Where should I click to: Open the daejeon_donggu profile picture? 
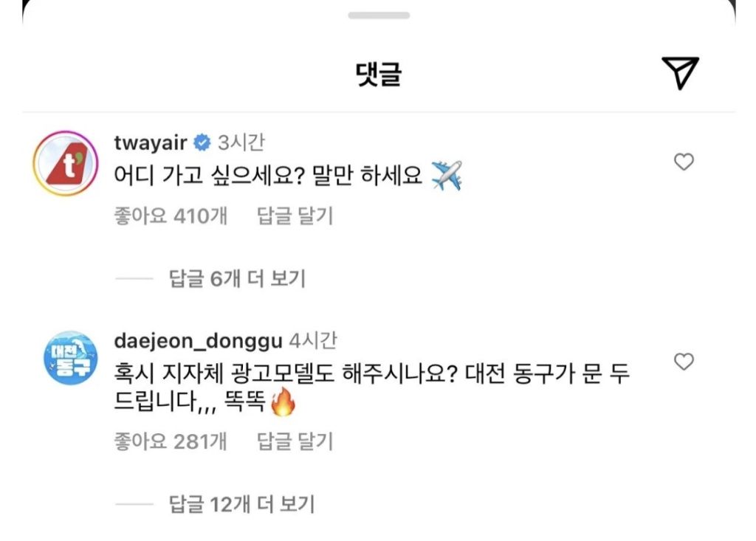click(71, 358)
